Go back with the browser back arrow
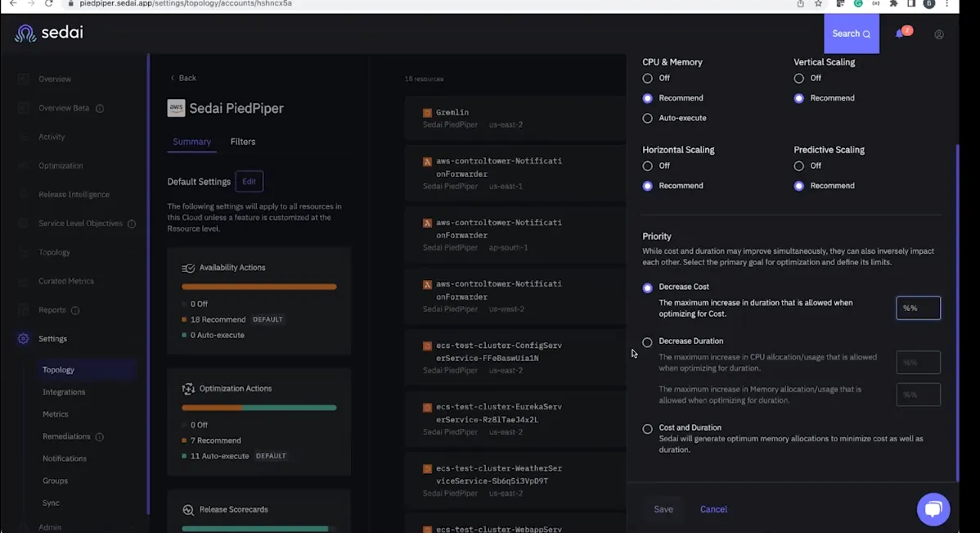Screen dimensions: 980x533 click(x=13, y=4)
